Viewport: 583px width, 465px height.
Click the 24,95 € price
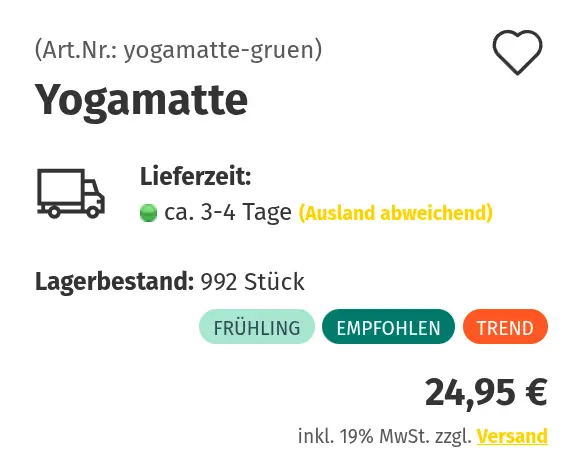click(486, 393)
